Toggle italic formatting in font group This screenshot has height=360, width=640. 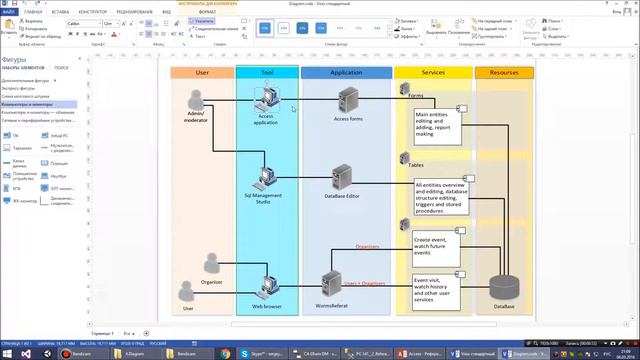tap(78, 34)
